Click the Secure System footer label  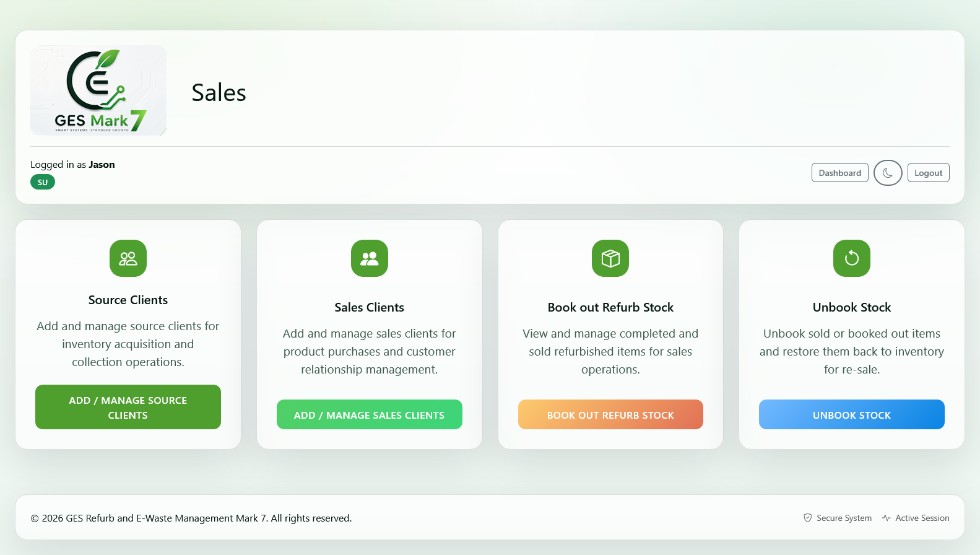844,518
